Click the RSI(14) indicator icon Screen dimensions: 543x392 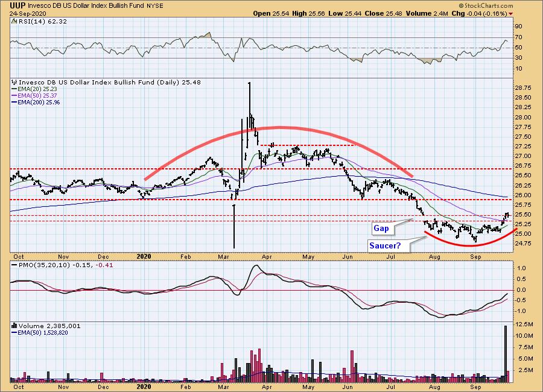14,21
